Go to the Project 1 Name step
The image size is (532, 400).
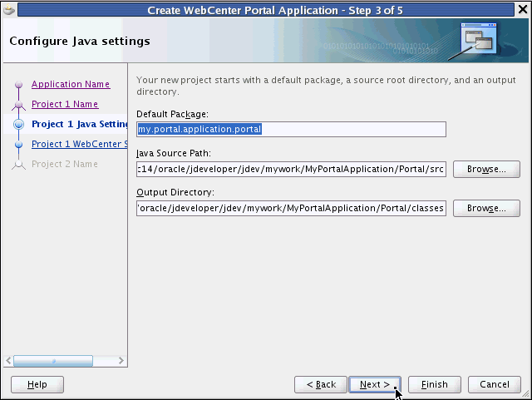65,104
